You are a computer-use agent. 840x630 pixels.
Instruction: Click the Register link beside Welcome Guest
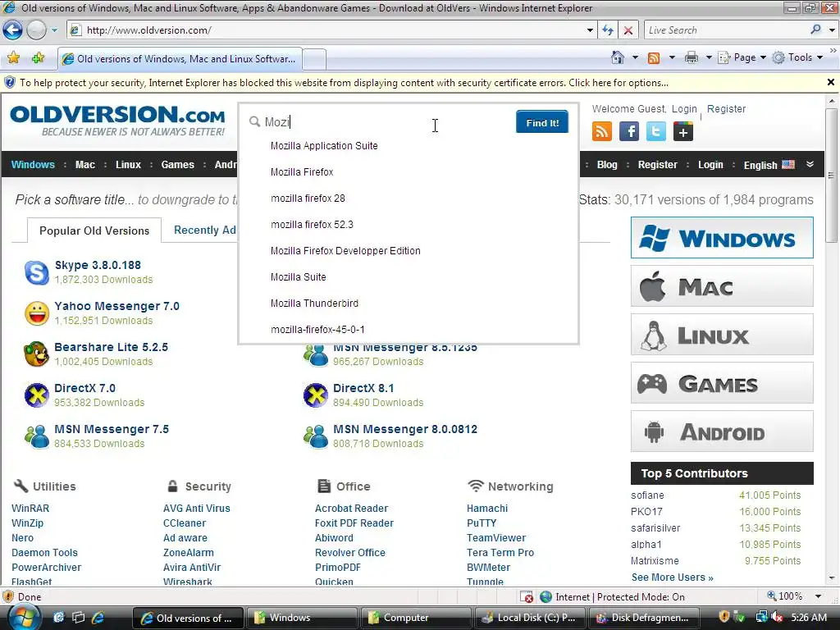726,109
